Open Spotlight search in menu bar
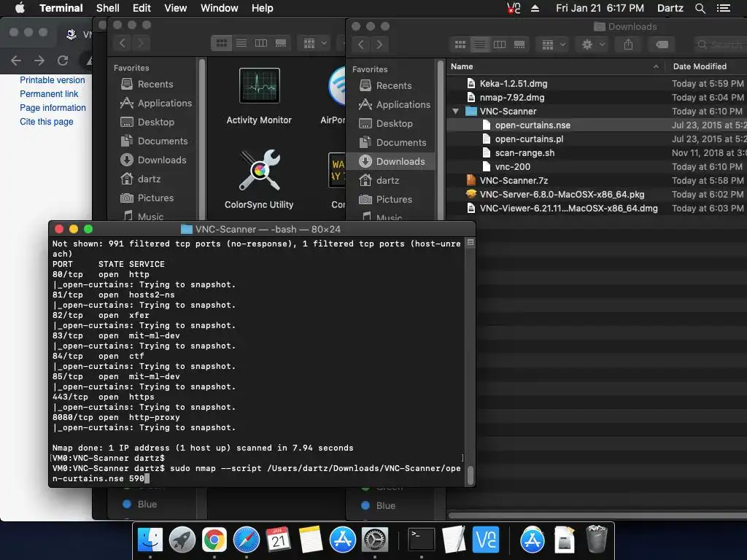Image resolution: width=747 pixels, height=560 pixels. 700,8
